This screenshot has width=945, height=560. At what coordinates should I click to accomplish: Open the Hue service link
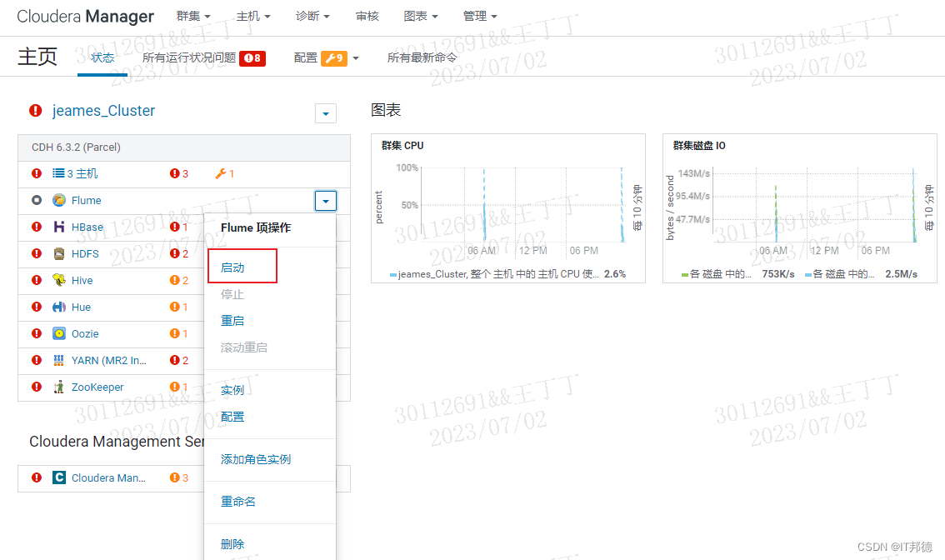[x=81, y=307]
